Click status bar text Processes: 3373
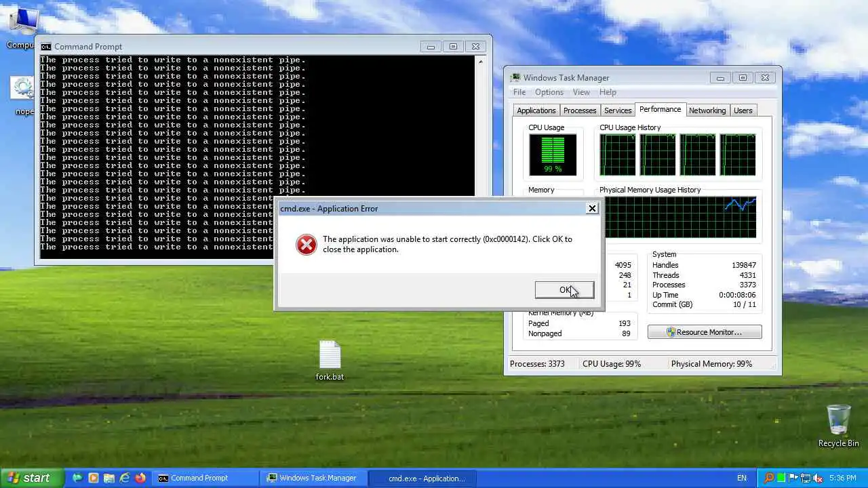Viewport: 868px width, 488px height. [x=537, y=364]
